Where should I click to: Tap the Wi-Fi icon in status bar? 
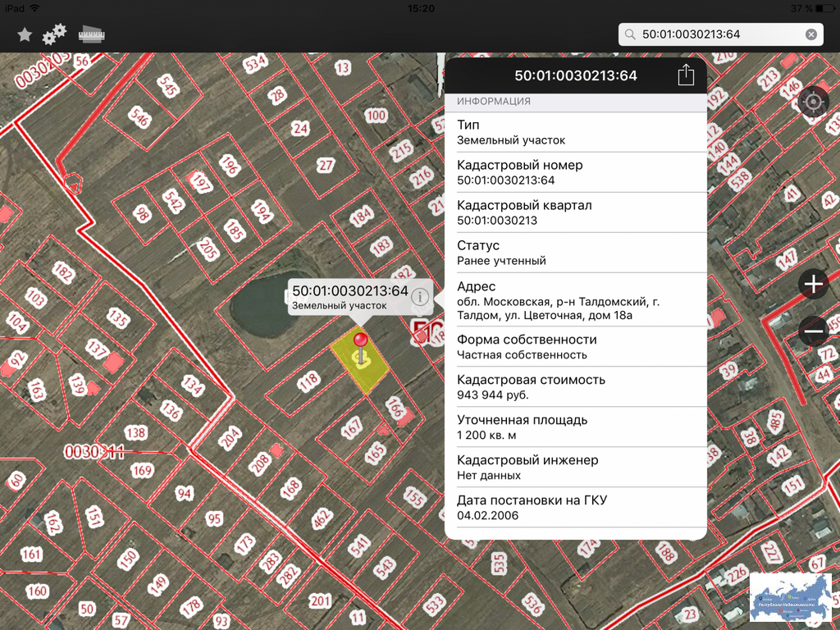tap(34, 8)
